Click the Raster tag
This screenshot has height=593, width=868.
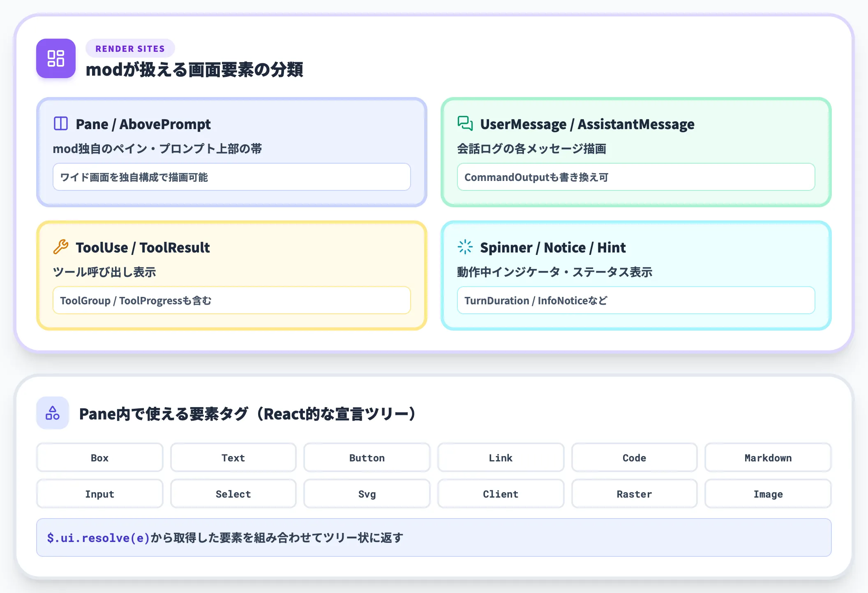tap(634, 494)
